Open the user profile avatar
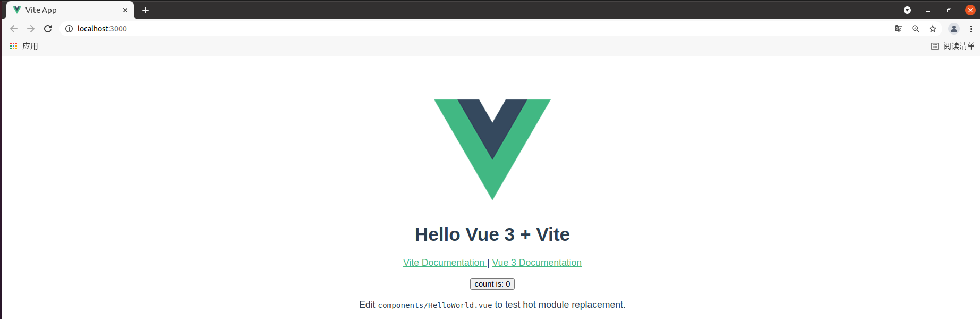Screen dimensions: 980x319 tap(954, 29)
